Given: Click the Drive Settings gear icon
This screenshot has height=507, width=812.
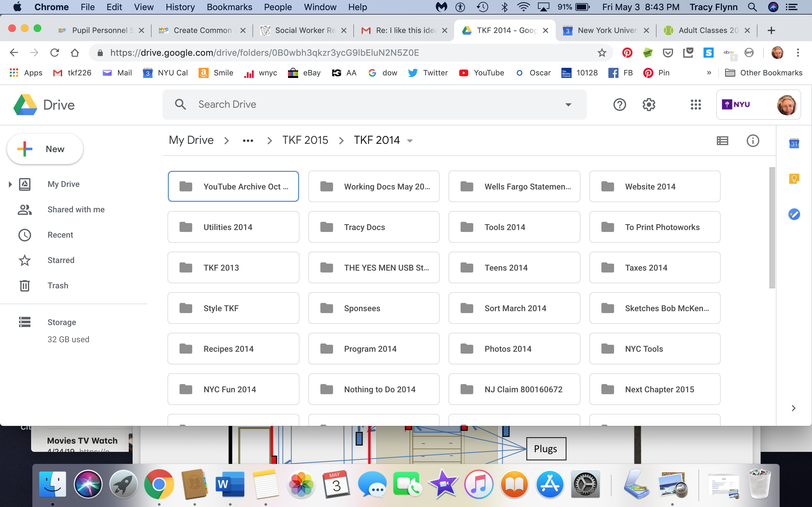Looking at the screenshot, I should point(648,104).
